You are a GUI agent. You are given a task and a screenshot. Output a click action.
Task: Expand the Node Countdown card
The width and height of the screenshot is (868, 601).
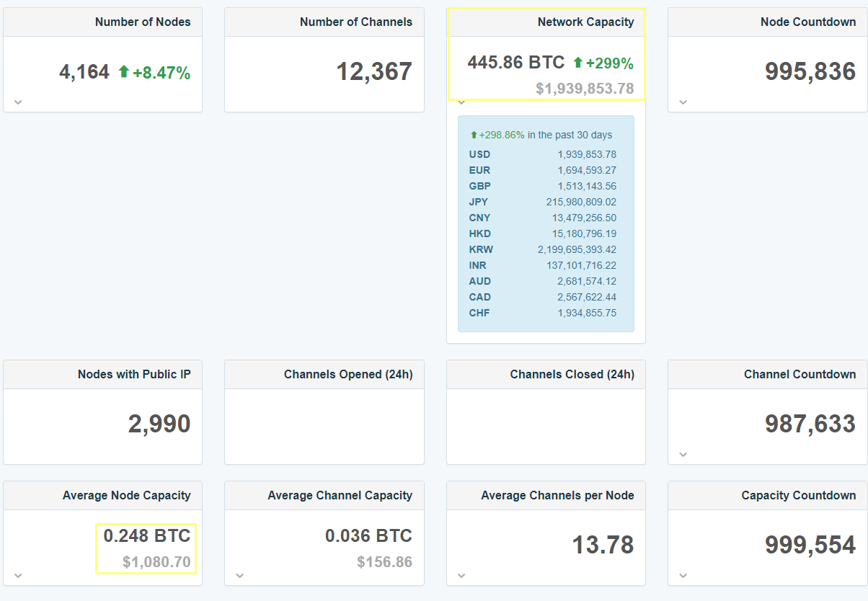point(683,102)
